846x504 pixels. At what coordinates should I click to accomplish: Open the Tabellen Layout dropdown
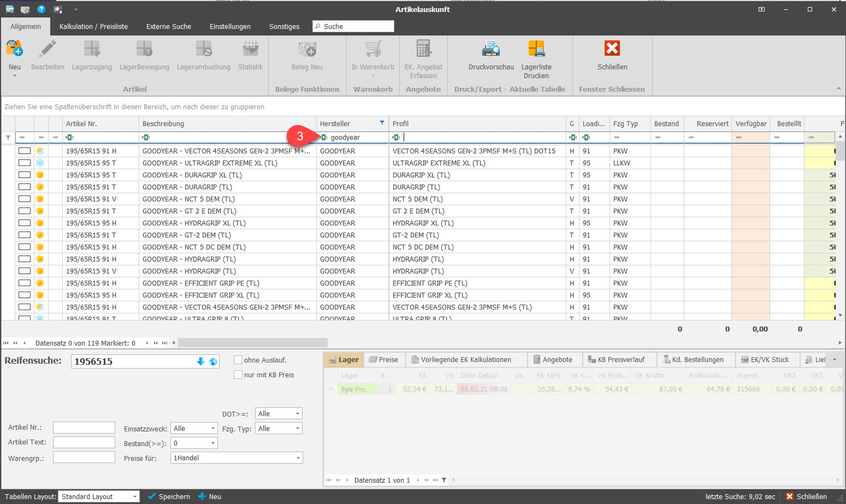(x=134, y=496)
